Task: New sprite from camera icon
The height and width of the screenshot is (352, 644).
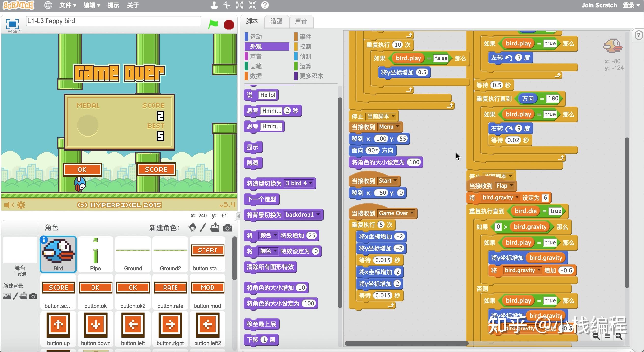Action: click(227, 228)
